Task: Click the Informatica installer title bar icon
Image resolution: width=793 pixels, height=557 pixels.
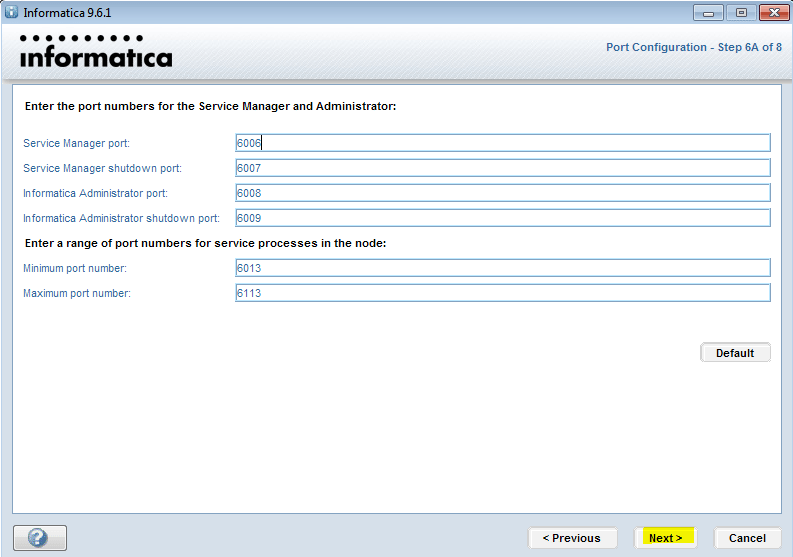Action: (x=11, y=12)
